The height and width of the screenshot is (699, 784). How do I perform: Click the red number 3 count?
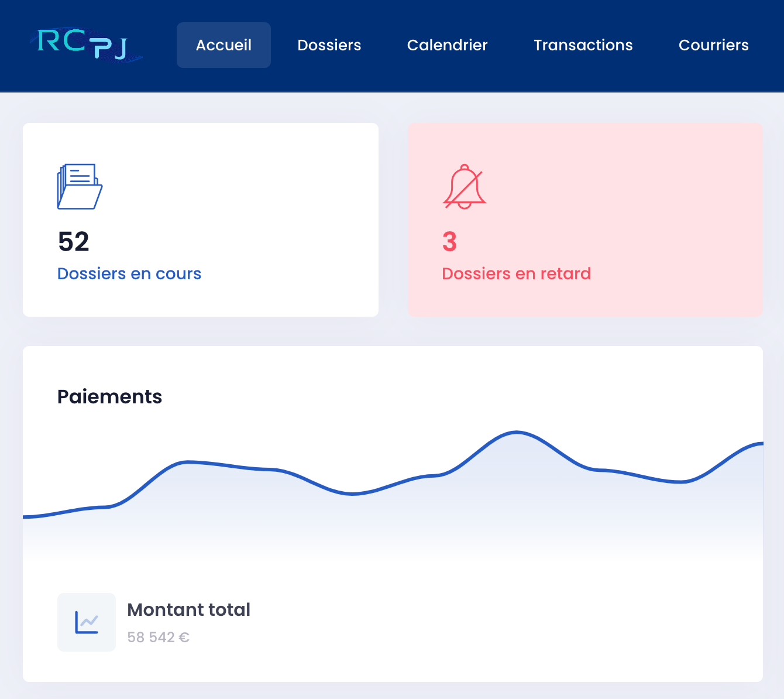click(x=449, y=242)
